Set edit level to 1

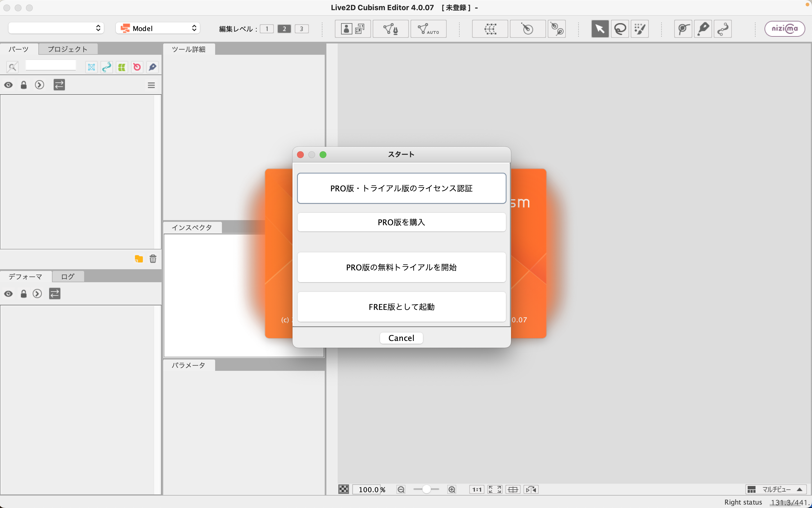(267, 29)
